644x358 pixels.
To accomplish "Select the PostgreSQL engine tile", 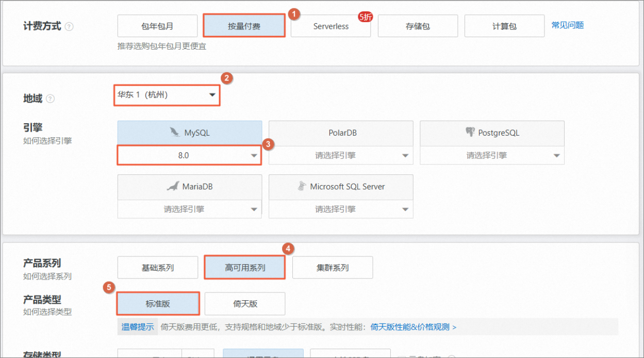I will (492, 133).
